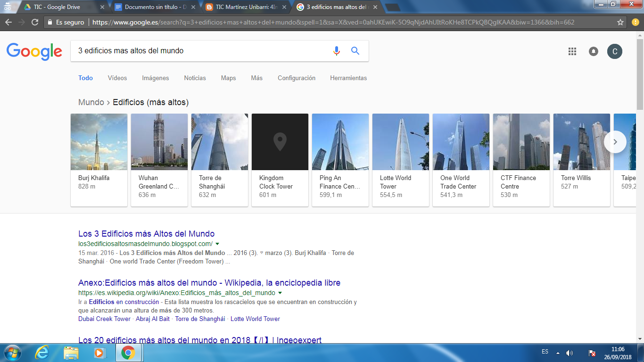Click the Chrome taskbar icon

128,353
